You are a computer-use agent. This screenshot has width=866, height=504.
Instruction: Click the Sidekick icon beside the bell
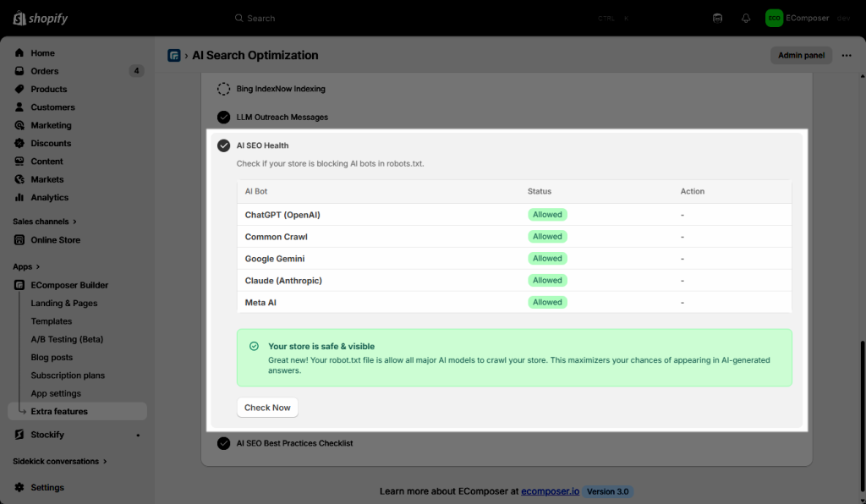(x=718, y=18)
